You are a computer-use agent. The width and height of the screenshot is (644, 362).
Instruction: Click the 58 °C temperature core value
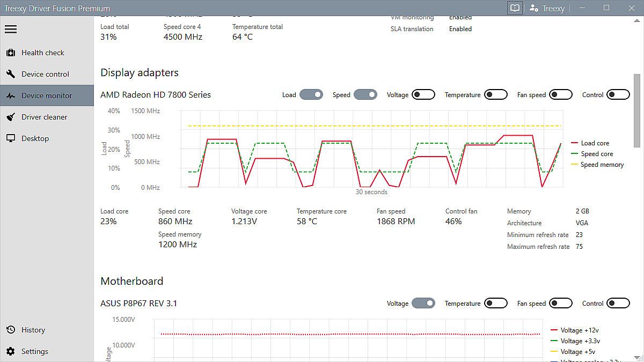coord(307,221)
